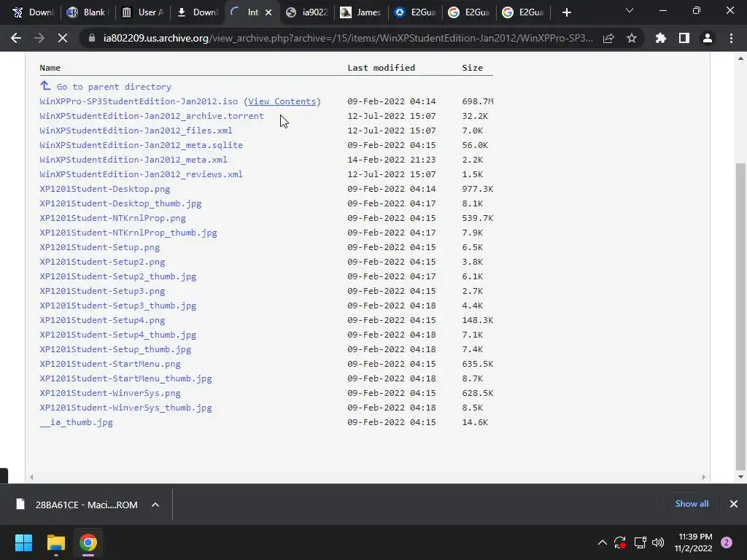Viewport: 747px width, 560px height.
Task: Open clock showing 11:39 PM
Action: (694, 542)
